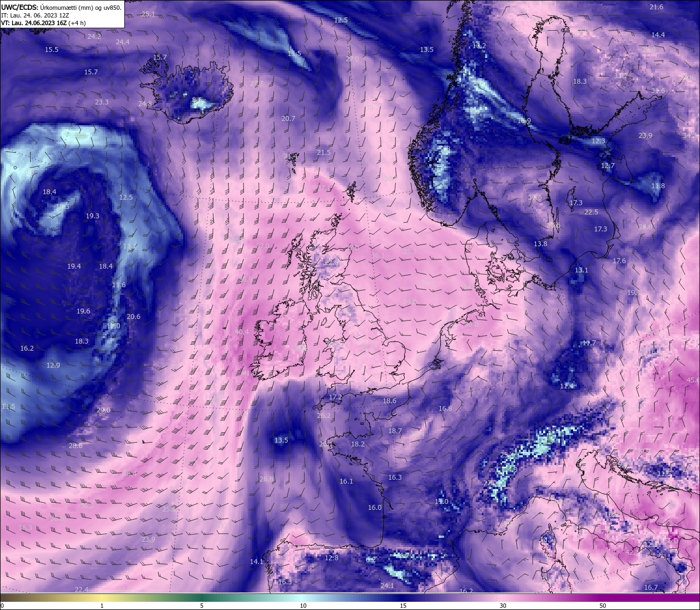The image size is (700, 610).
Task: Click the value 18.7 over northern France
Action: click(395, 431)
